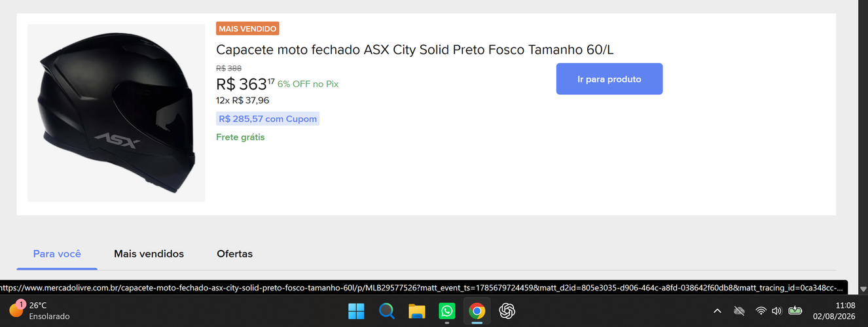Open the Windows Start menu
Image resolution: width=868 pixels, height=327 pixels.
coord(356,311)
